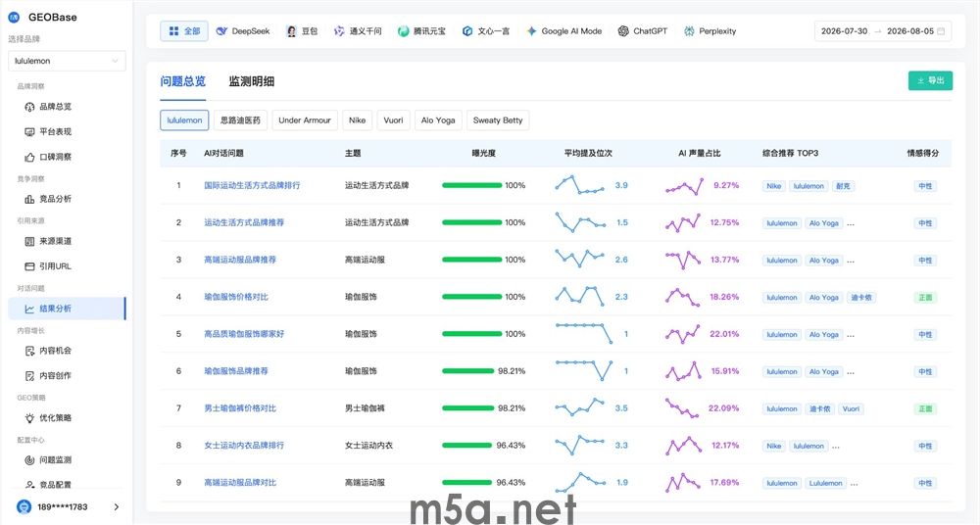
Task: Open the 优化策略 lightbulb icon
Action: coord(29,418)
